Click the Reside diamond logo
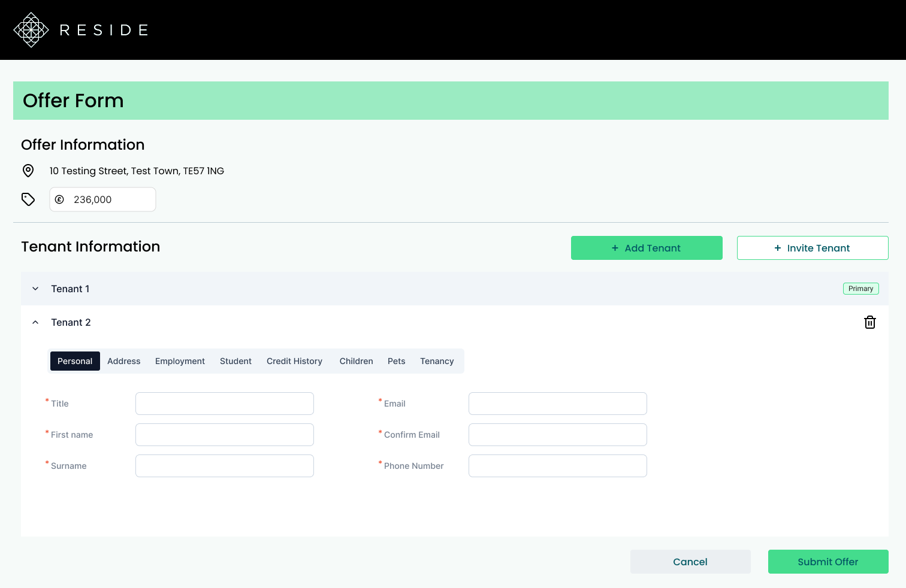906x588 pixels. 31,30
